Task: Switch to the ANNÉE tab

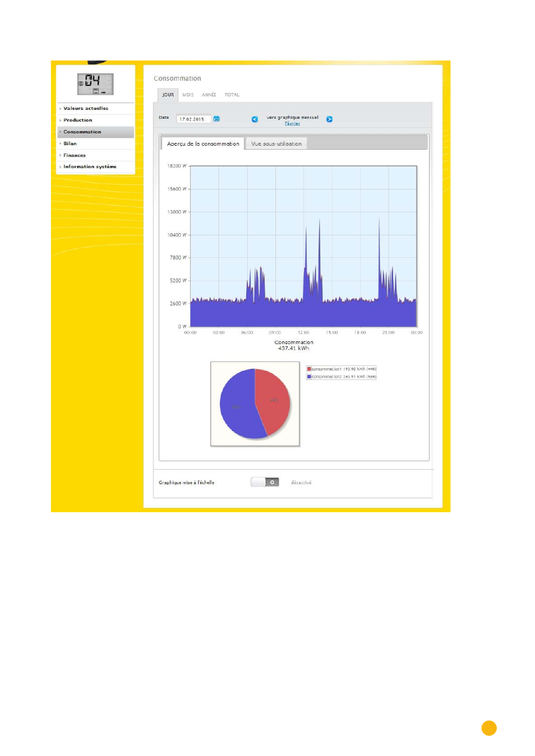Action: click(x=209, y=95)
